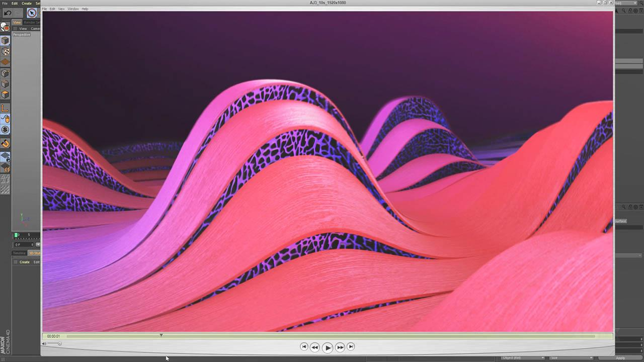Toggle the Tweak mouse mode icon

click(5, 119)
